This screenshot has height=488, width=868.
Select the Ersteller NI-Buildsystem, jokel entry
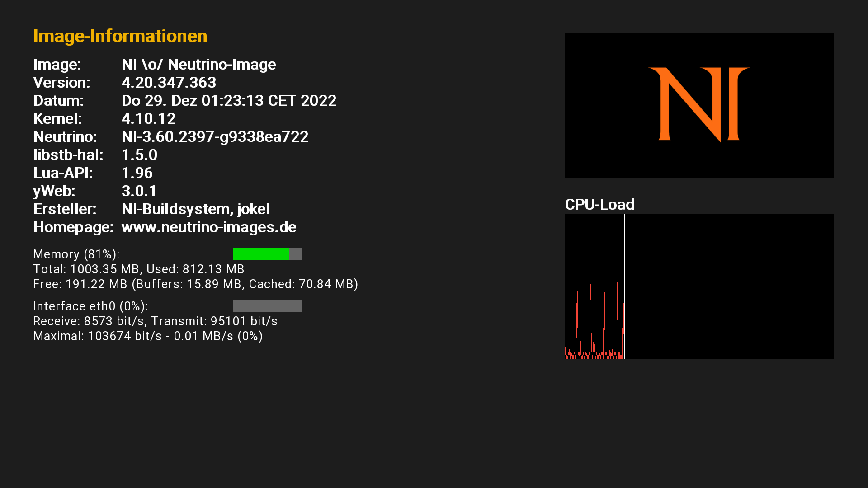point(196,209)
